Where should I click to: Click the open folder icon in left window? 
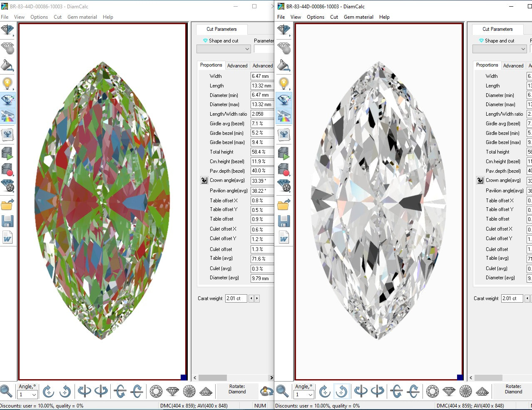click(x=7, y=204)
